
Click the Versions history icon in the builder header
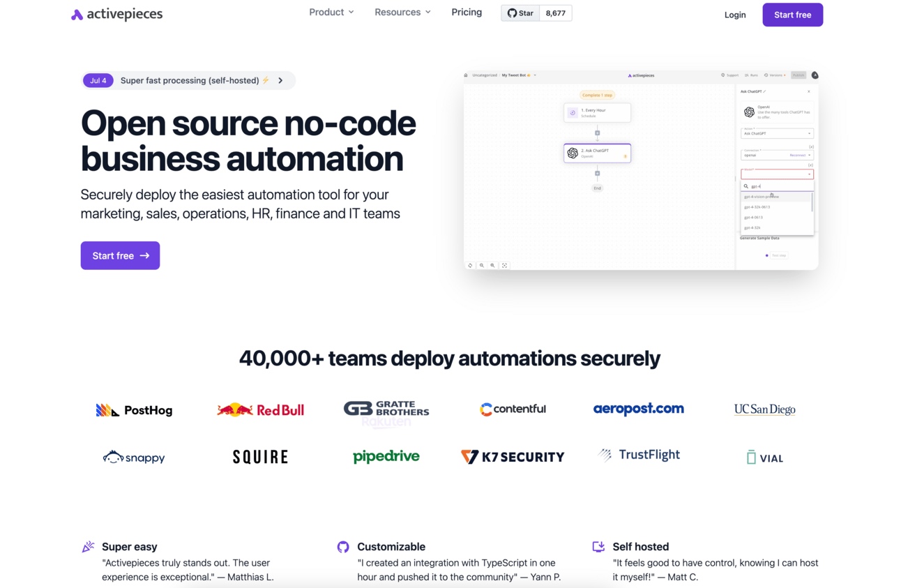pyautogui.click(x=766, y=75)
